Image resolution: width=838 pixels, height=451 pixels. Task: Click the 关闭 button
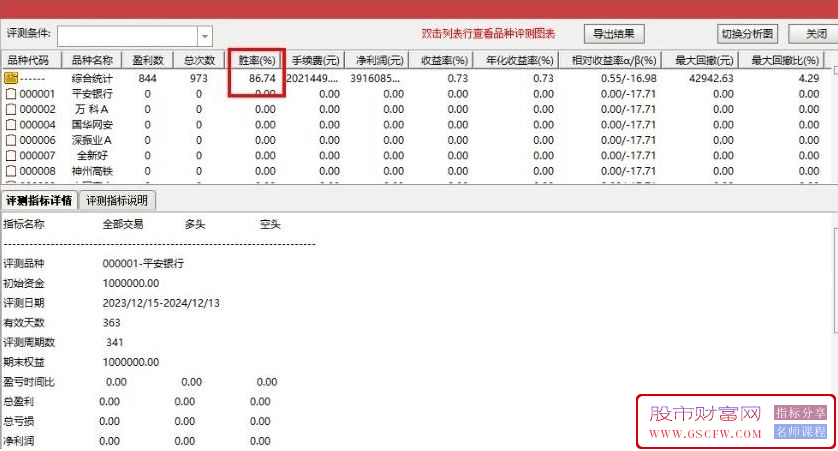(x=815, y=34)
